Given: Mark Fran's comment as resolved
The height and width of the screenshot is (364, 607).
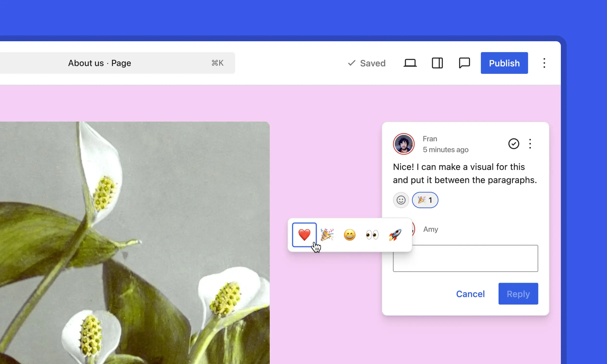Looking at the screenshot, I should point(514,144).
